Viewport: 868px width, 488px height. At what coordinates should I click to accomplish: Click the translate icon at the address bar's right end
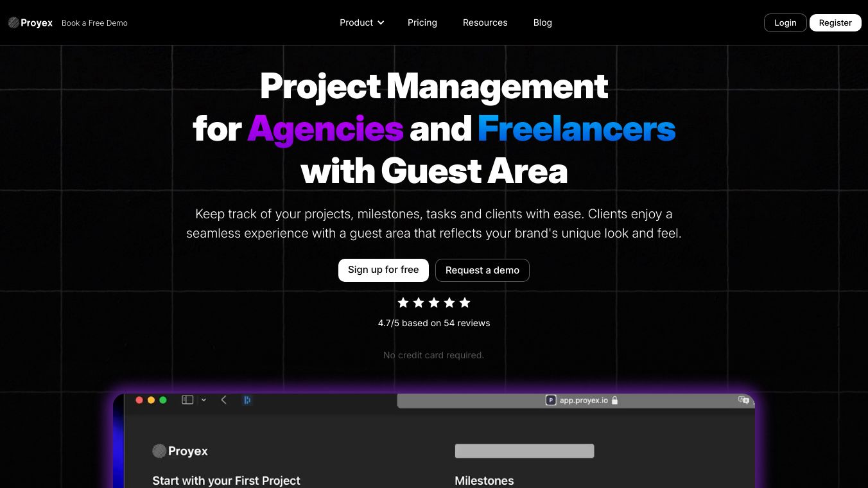(x=743, y=400)
